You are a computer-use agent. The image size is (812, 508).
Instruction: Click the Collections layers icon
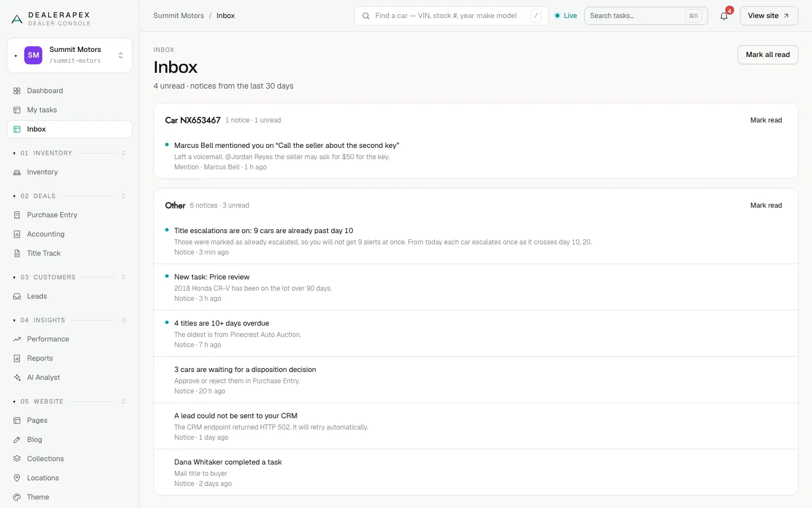[x=17, y=459]
